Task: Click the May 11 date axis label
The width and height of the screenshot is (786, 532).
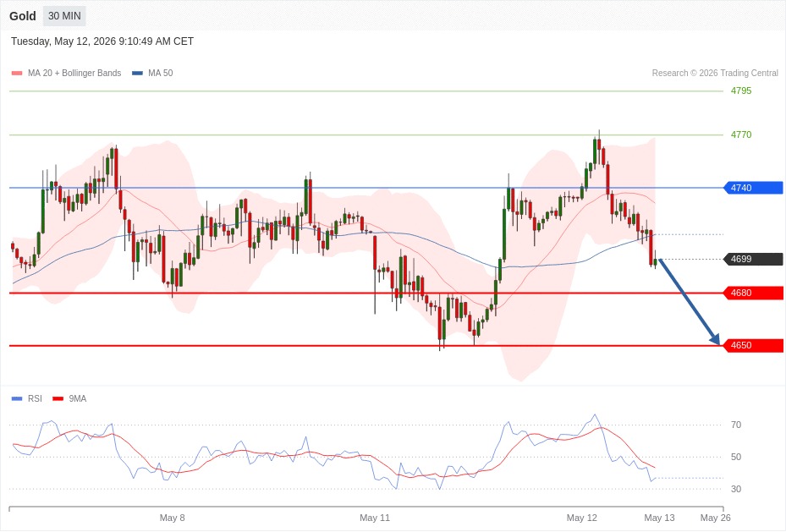Action: [x=375, y=518]
